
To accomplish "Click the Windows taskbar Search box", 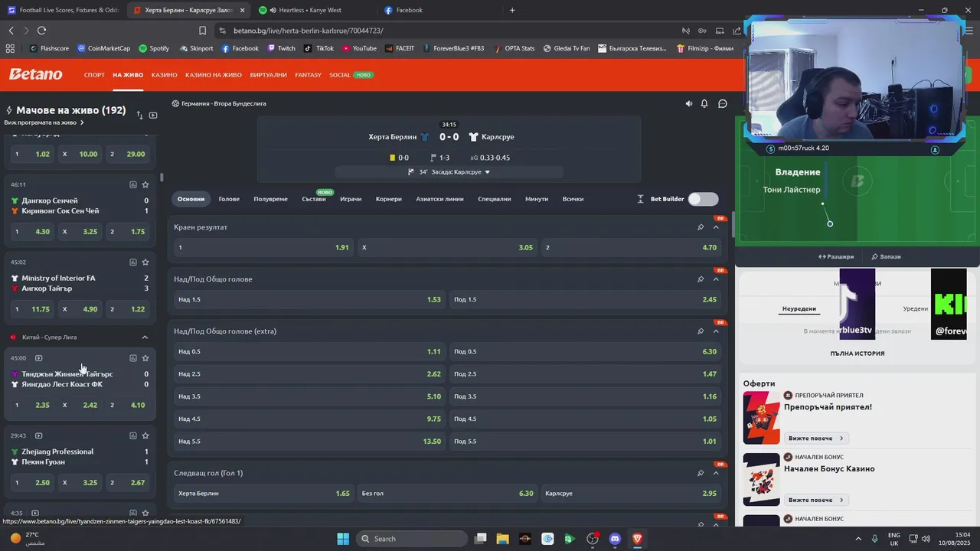I will [x=412, y=539].
